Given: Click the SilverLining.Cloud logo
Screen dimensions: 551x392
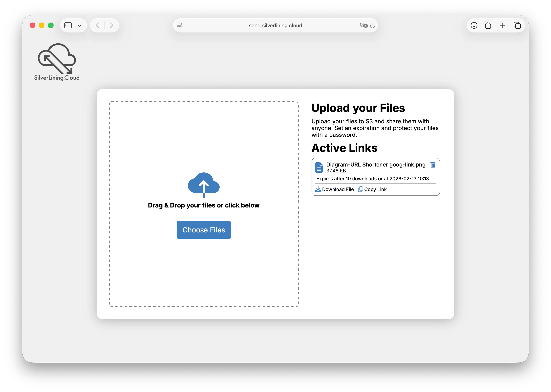Looking at the screenshot, I should [57, 62].
